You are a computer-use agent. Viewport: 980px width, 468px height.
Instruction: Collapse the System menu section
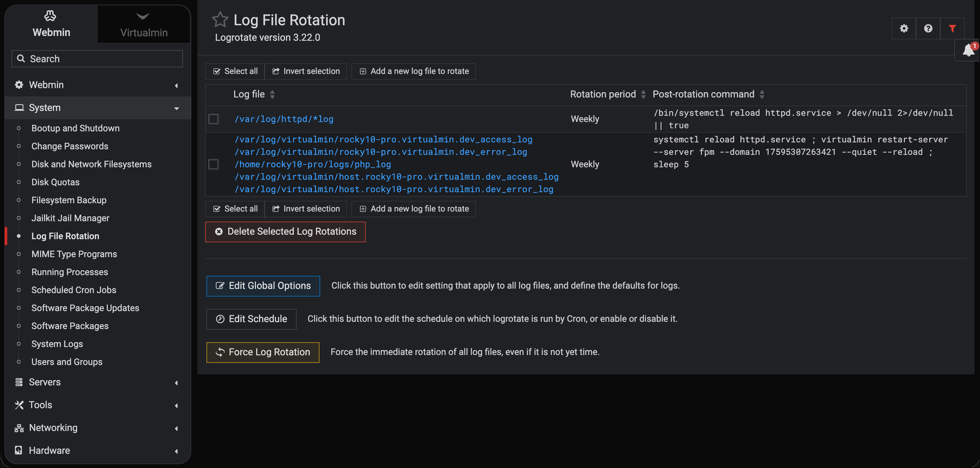(x=97, y=108)
